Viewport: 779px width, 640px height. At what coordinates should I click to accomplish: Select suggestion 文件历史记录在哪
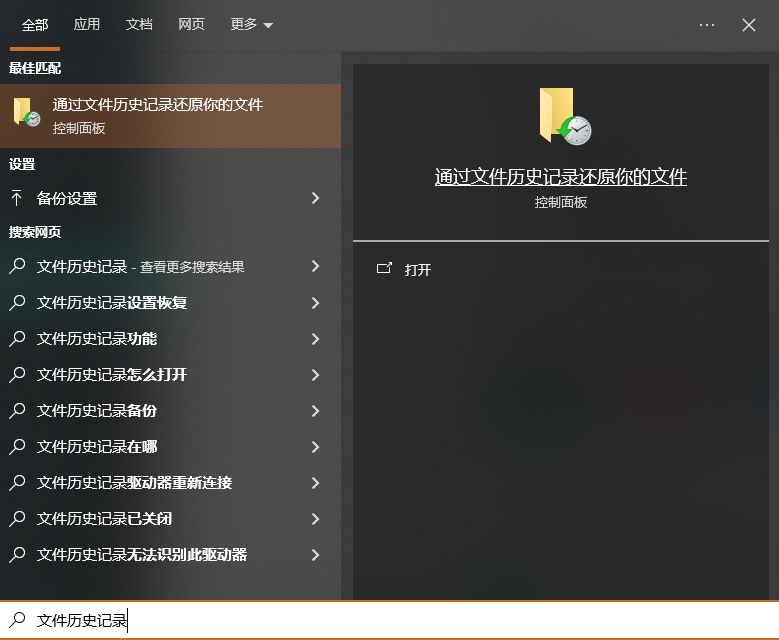point(170,447)
